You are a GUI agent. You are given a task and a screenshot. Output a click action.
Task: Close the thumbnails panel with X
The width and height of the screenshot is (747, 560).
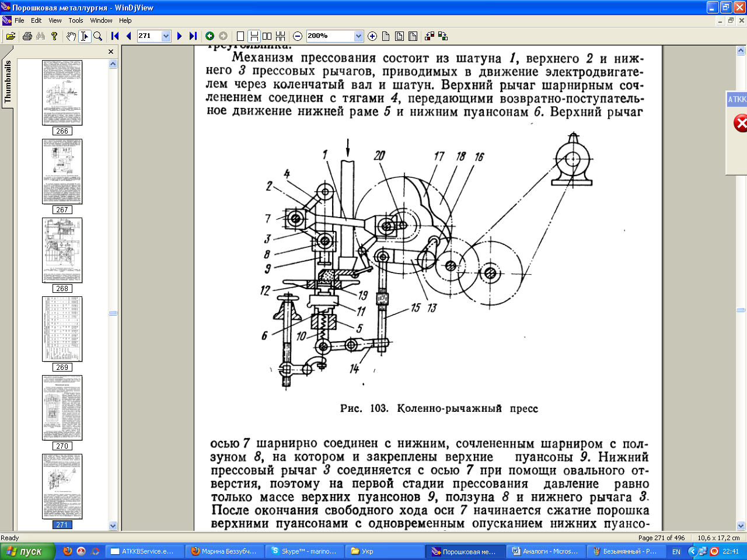point(111,52)
